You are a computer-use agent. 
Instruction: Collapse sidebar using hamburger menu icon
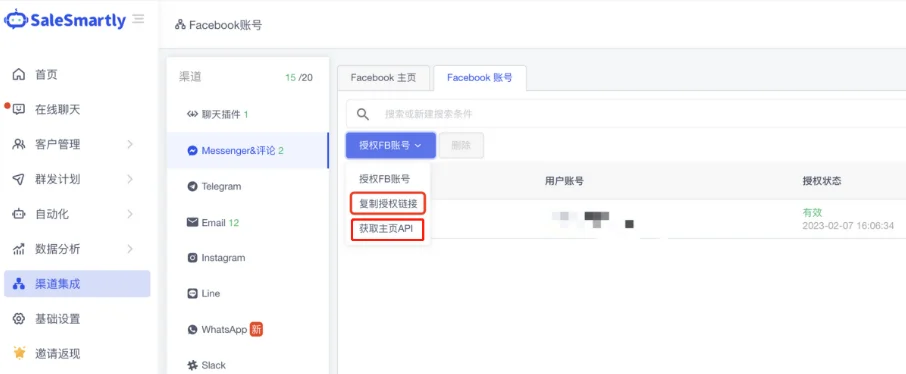(138, 19)
